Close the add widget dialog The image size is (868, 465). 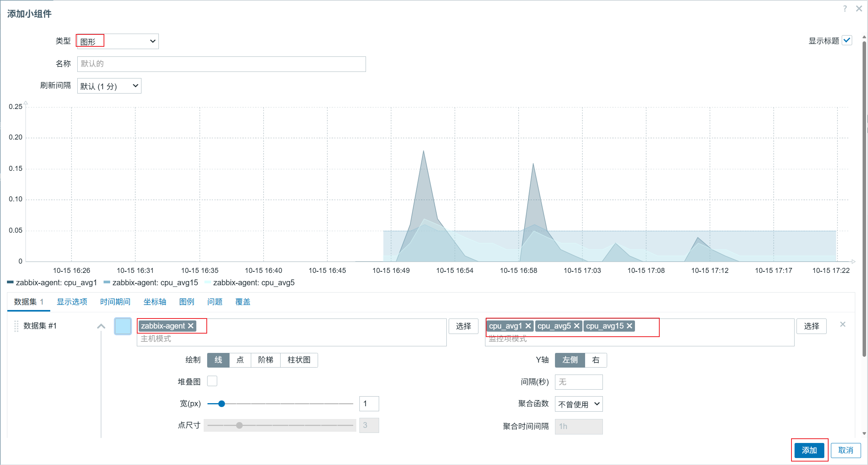(x=859, y=9)
